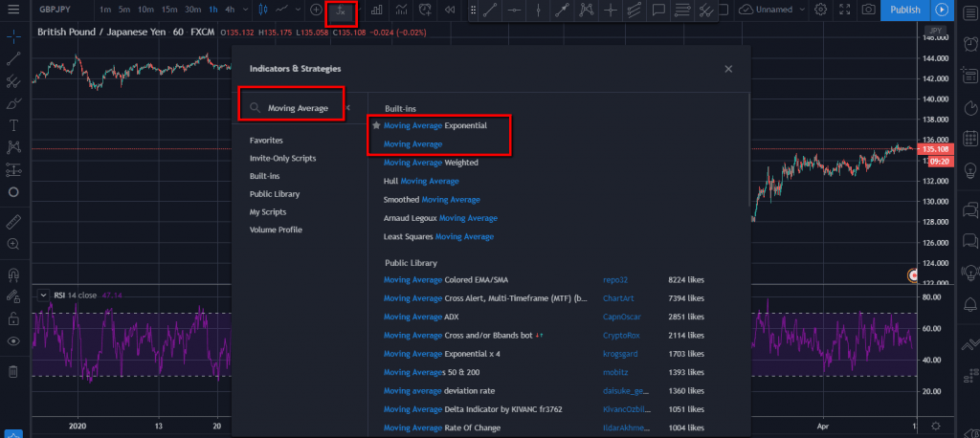Select the Text tool in left sidebar
The height and width of the screenshot is (438, 980).
[13, 125]
